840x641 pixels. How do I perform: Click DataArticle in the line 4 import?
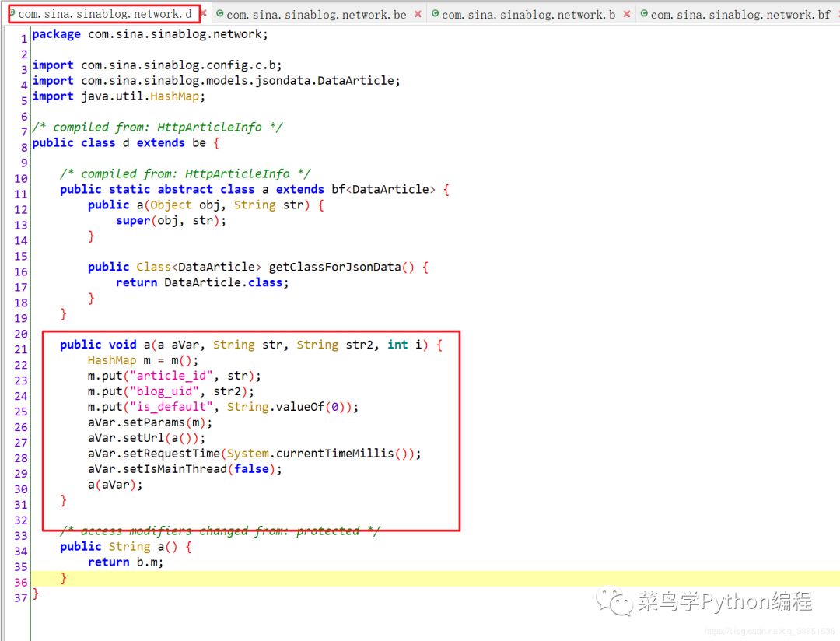click(x=355, y=81)
